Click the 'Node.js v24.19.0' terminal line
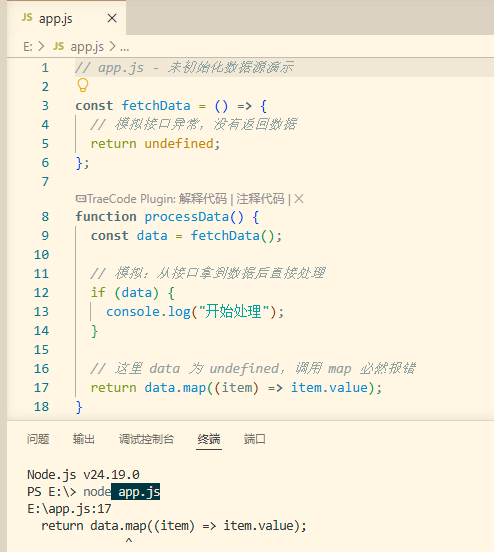The image size is (494, 552). pos(83,475)
